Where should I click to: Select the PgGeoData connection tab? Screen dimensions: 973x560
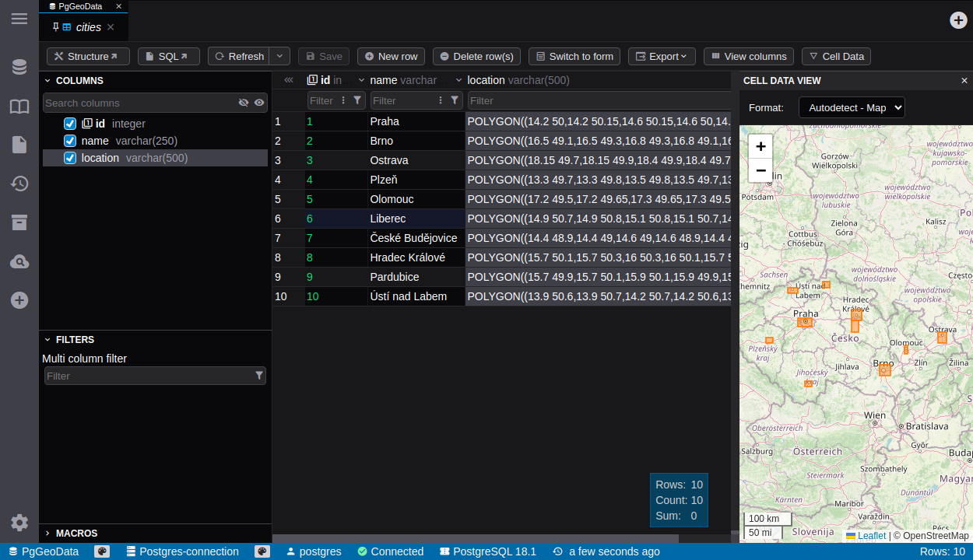pyautogui.click(x=79, y=6)
